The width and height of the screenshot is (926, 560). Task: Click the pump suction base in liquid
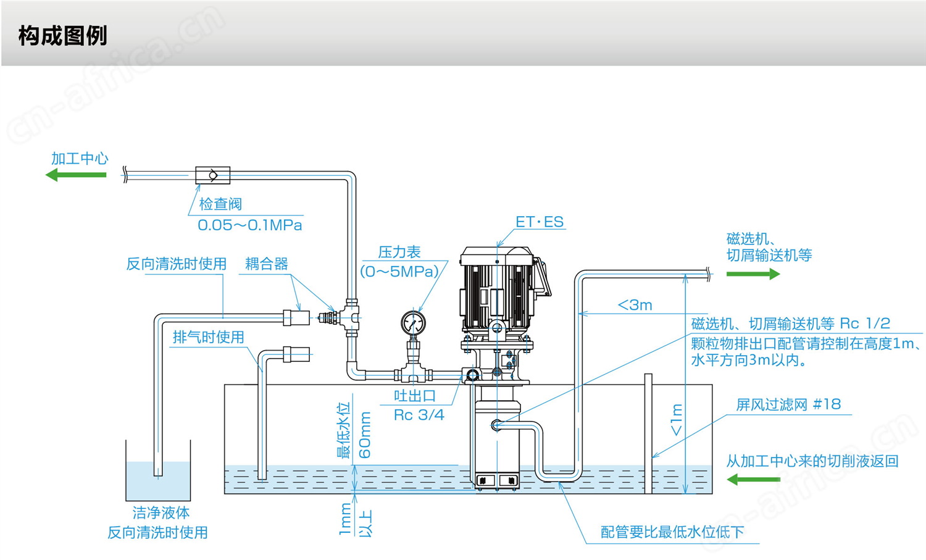(x=497, y=480)
